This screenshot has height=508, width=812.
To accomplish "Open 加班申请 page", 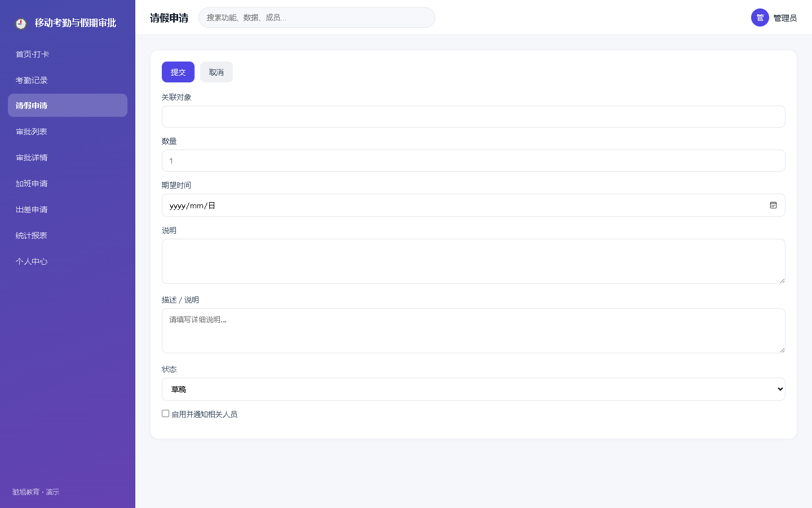I will [x=68, y=183].
